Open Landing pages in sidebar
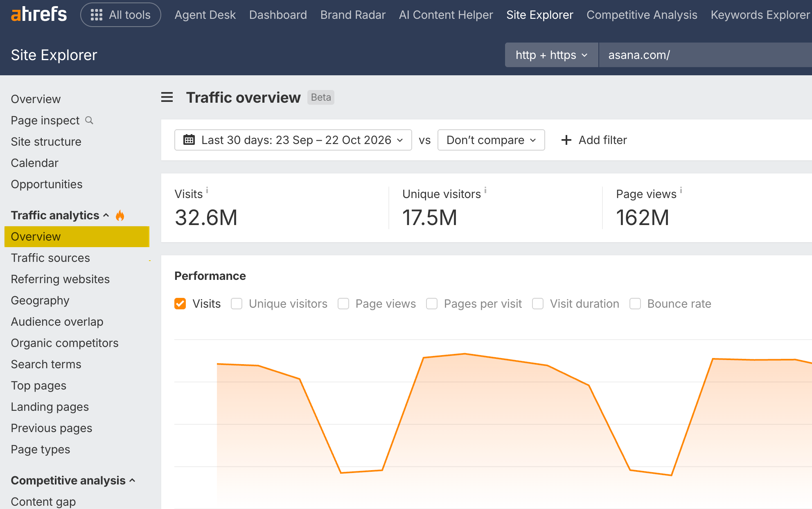 (50, 407)
